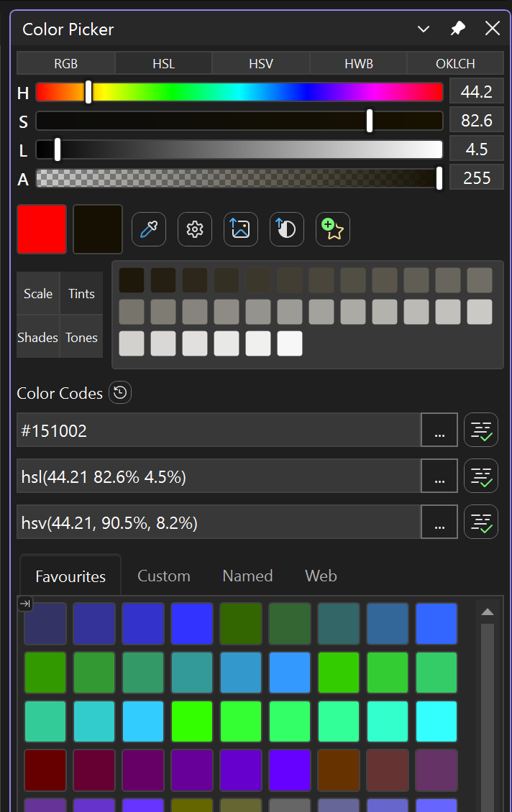This screenshot has height=812, width=512.
Task: Click the collapse arrow icon above favourites grid
Action: (x=25, y=604)
